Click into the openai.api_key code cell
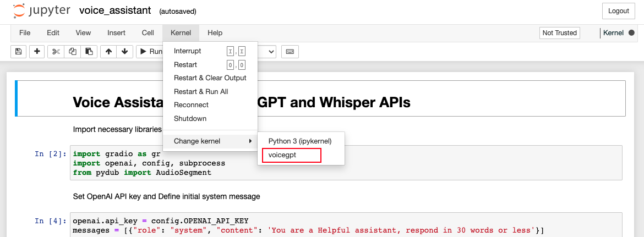644x237 pixels. pos(346,225)
